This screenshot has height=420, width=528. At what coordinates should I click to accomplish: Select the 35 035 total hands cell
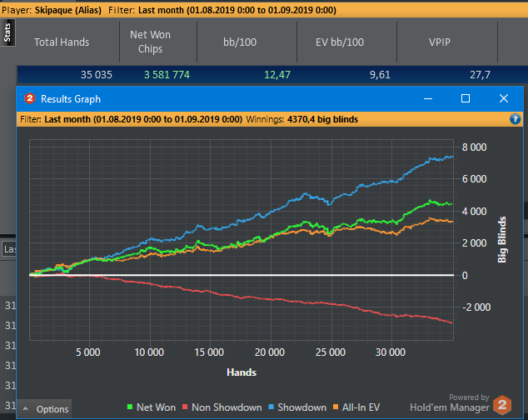pyautogui.click(x=97, y=74)
